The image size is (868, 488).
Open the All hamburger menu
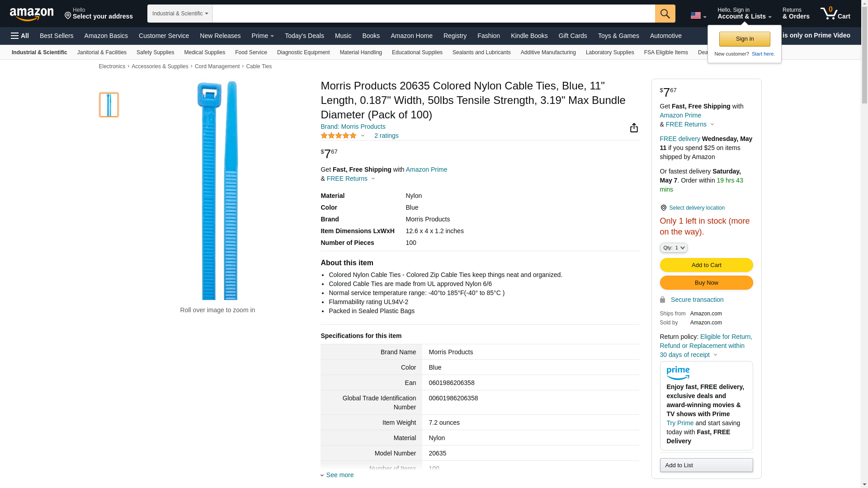click(x=20, y=36)
